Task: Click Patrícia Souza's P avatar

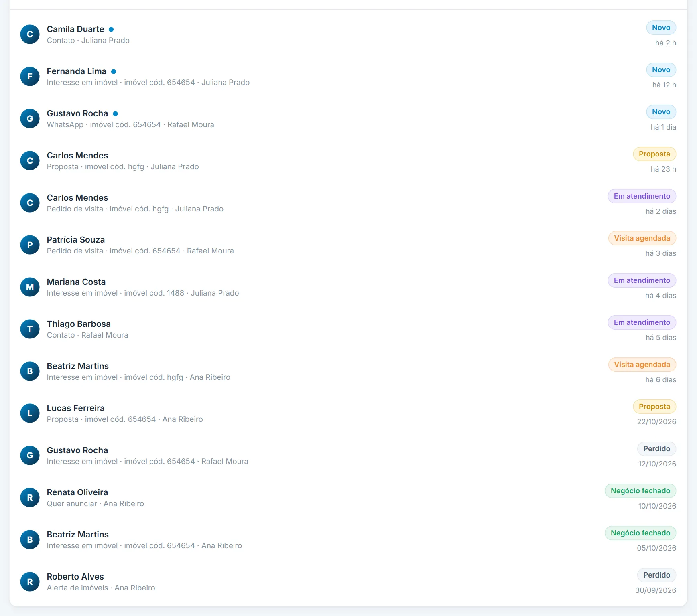Action: [x=30, y=245]
